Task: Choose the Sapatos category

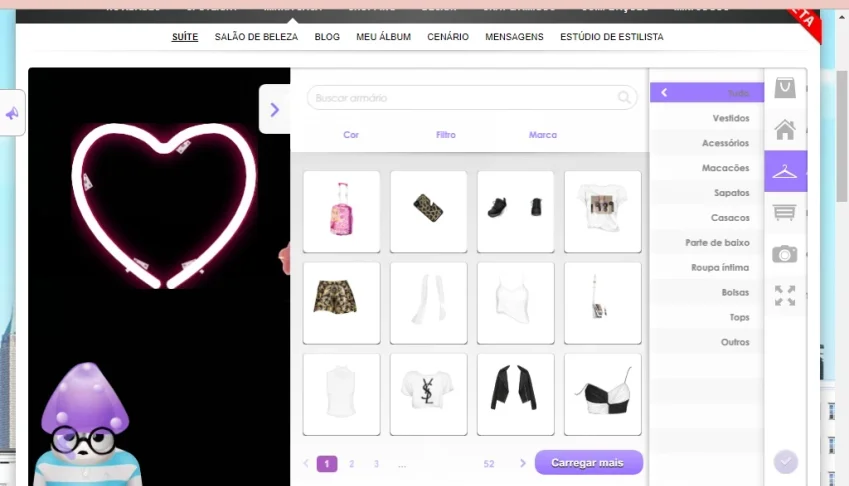Action: click(707, 193)
